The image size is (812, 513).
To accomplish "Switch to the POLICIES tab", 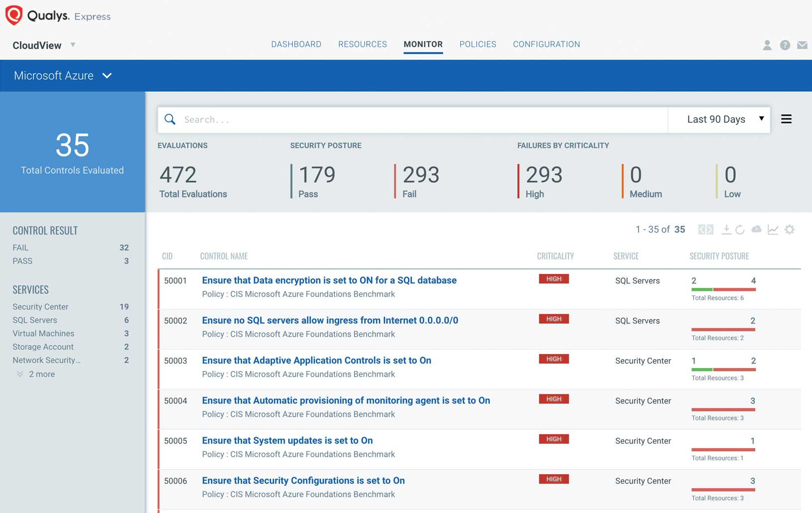I will point(478,44).
